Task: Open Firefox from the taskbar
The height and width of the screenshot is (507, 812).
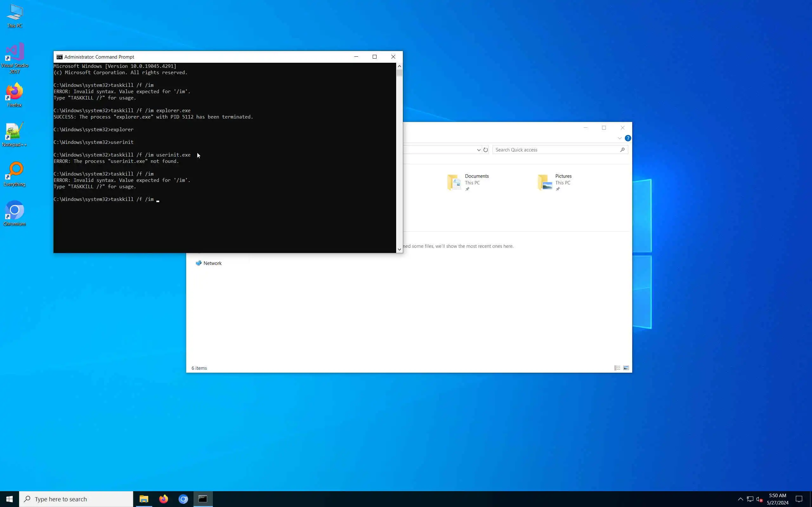Action: click(163, 499)
